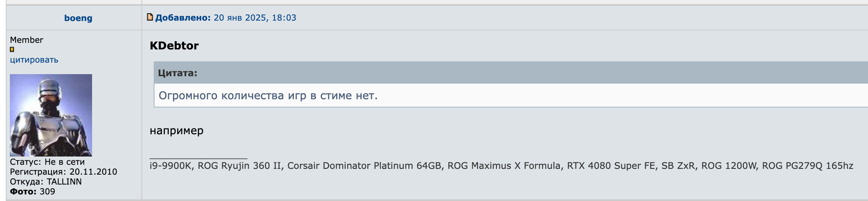This screenshot has height=201, width=868.
Task: Click the yellow rank pip under Member
Action: coord(12,49)
